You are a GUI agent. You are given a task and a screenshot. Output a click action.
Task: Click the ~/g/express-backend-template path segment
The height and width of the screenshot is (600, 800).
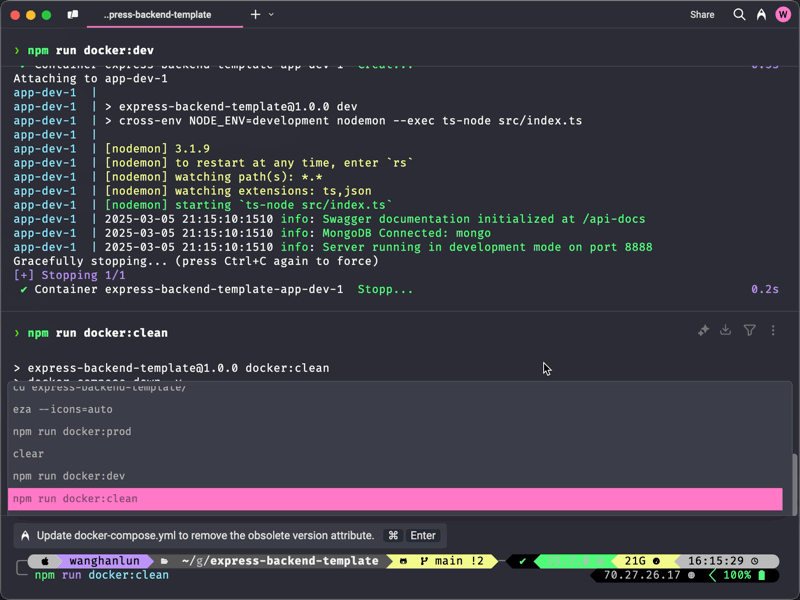point(280,561)
